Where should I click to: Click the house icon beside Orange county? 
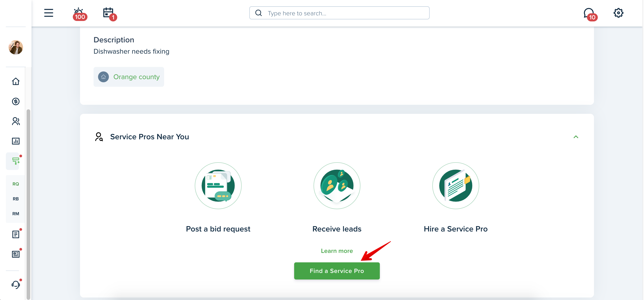[103, 77]
